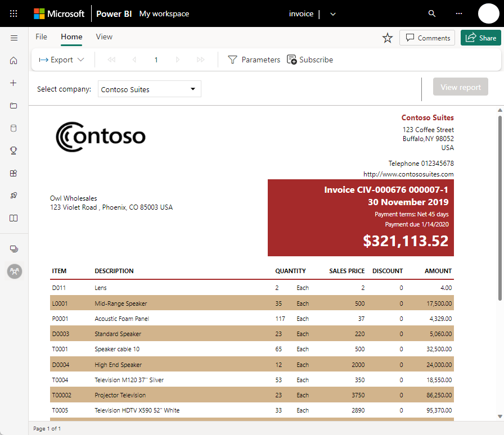The width and height of the screenshot is (504, 435).
Task: Favorite this report with star icon
Action: (x=388, y=38)
